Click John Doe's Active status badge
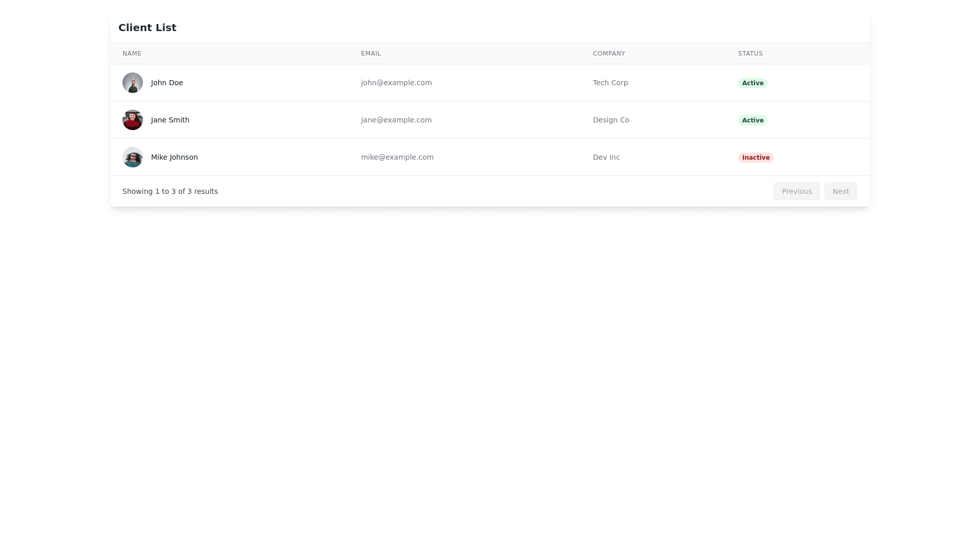980x551 pixels. 753,83
